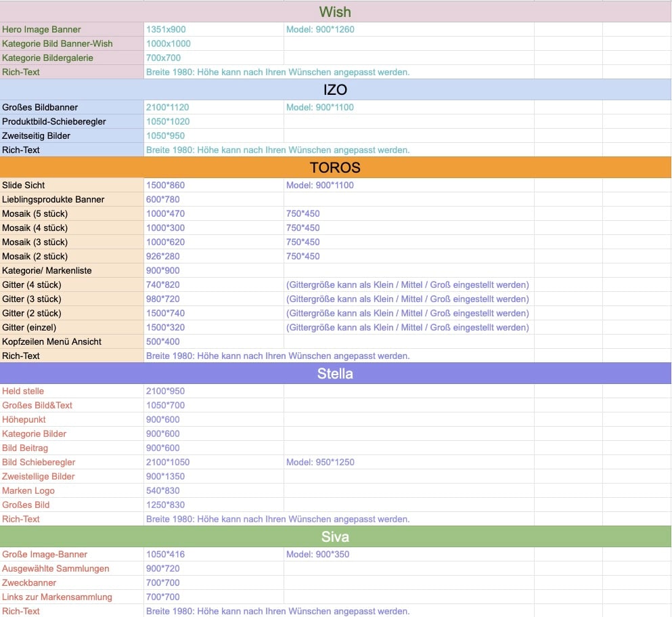Screen dimensions: 672x617
Task: Click the Zweistellige Bilder cell
Action: pos(72,476)
